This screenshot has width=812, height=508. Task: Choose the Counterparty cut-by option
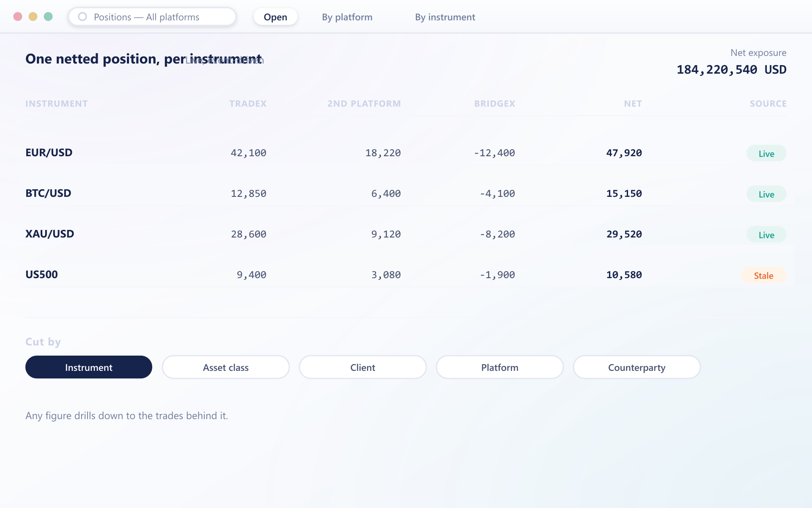(x=637, y=367)
